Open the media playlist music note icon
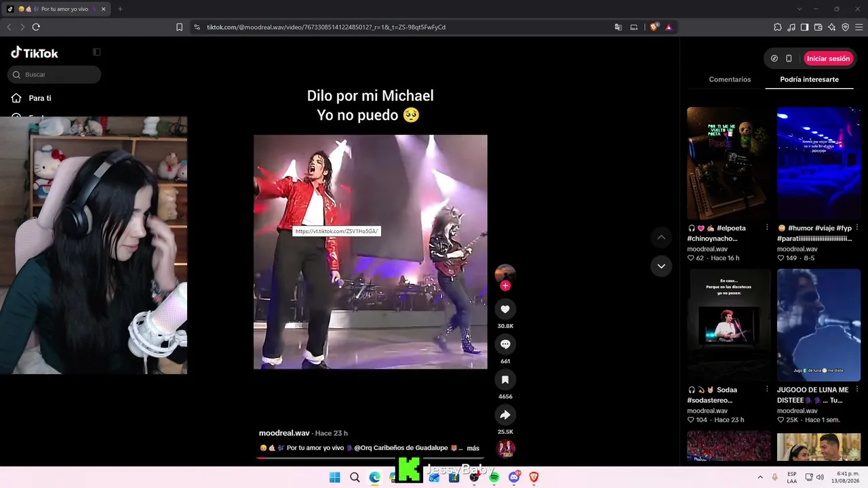868x488 pixels. tap(791, 27)
